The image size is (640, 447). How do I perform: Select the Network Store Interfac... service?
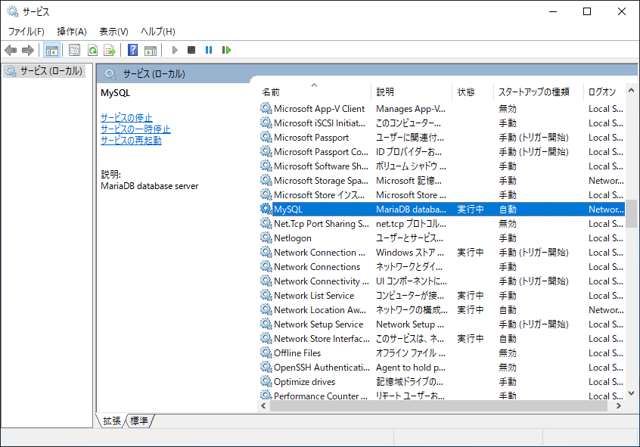point(322,338)
